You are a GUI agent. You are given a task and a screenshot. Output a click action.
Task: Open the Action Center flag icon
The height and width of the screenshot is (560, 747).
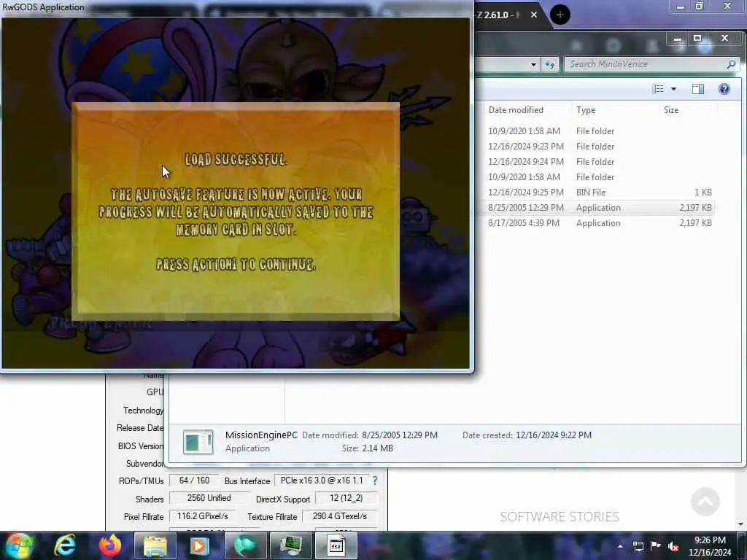pos(656,546)
